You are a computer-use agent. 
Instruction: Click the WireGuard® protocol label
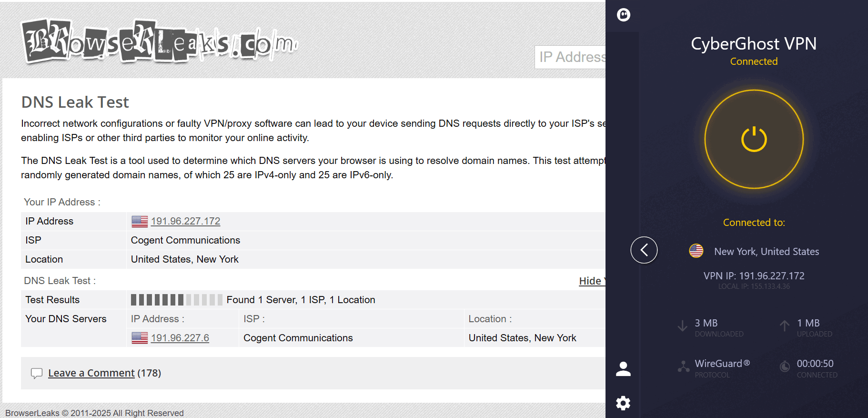point(722,364)
